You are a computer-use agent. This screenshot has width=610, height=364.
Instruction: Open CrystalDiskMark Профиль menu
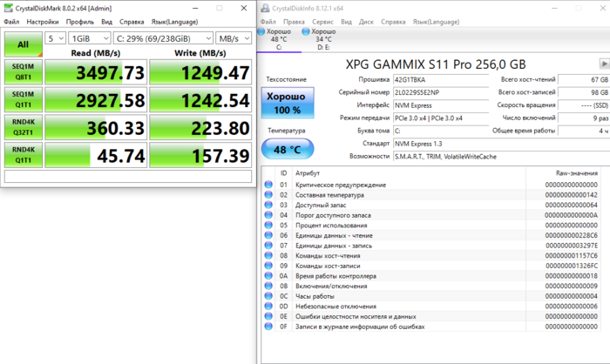(80, 22)
